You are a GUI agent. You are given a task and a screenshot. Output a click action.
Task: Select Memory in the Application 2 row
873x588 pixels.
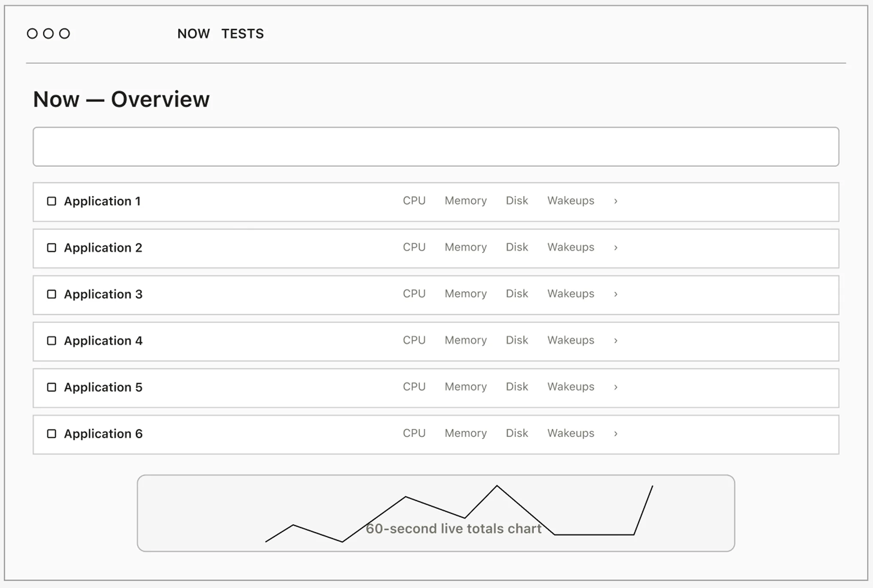click(x=466, y=247)
